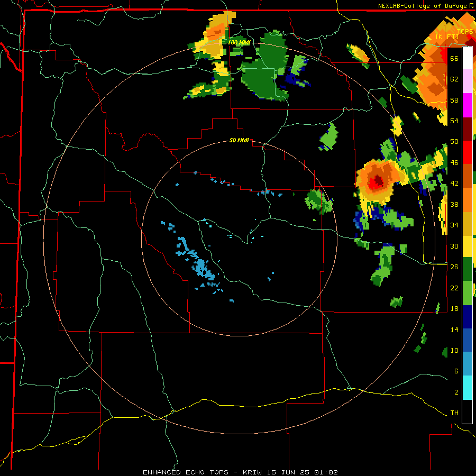Click the navy blue legend swatch
This screenshot has width=476, height=476.
click(467, 317)
